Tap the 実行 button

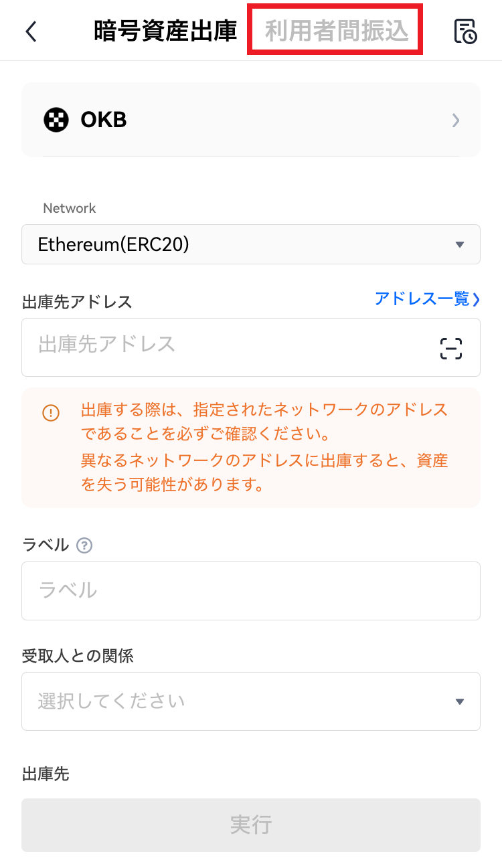point(251,825)
